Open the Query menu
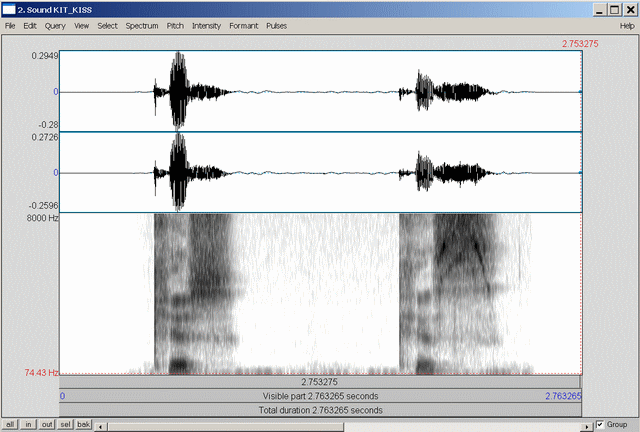Viewport: 640px width, 432px height. pyautogui.click(x=55, y=25)
